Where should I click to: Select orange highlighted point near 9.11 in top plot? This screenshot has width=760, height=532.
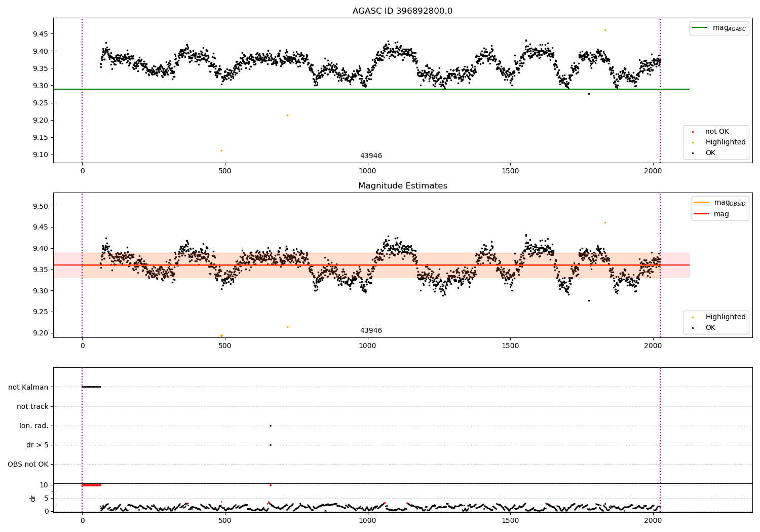[221, 150]
